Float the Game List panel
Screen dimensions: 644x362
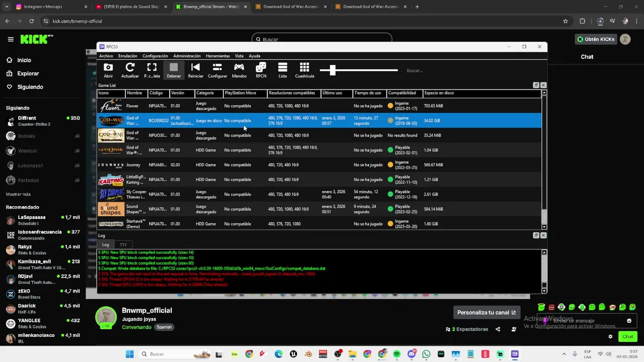pos(536,85)
